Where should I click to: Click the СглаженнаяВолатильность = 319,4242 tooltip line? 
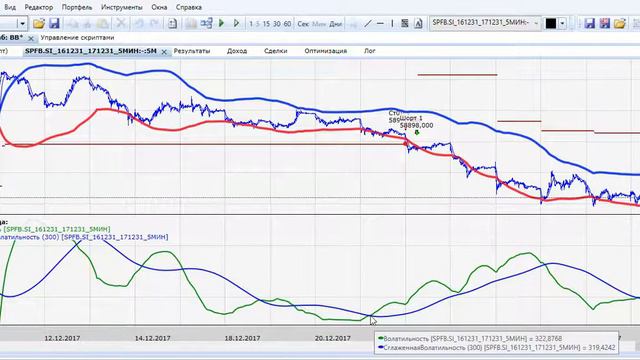[497, 347]
